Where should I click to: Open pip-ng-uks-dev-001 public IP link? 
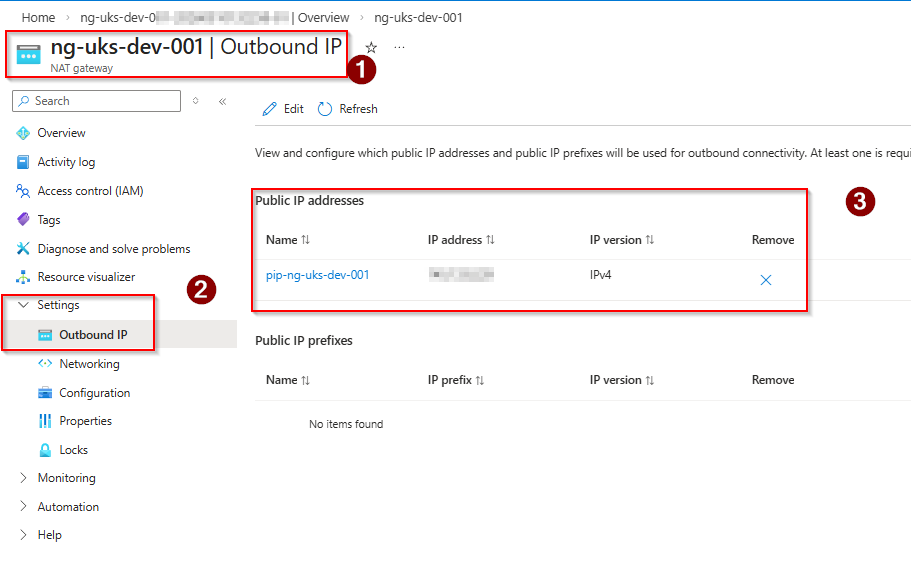[x=318, y=275]
